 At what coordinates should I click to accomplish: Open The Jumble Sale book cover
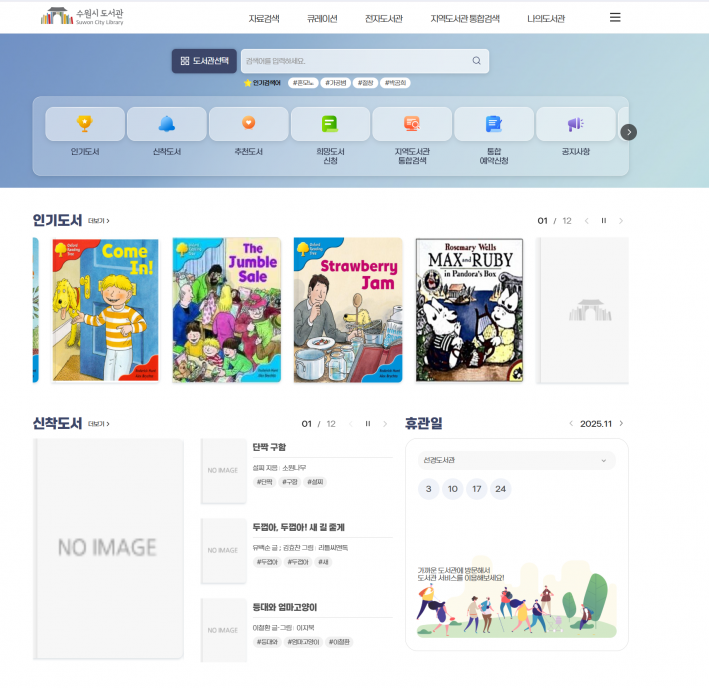click(x=227, y=310)
